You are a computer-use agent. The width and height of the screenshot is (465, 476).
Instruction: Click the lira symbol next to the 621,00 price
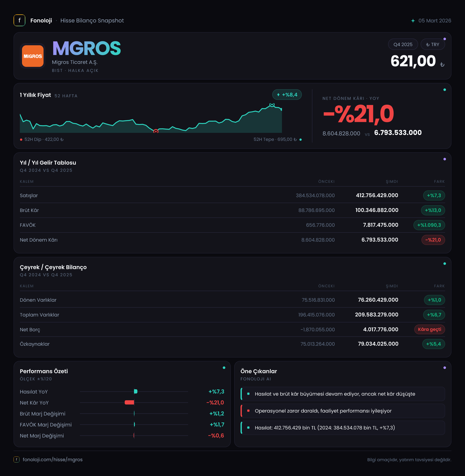pyautogui.click(x=442, y=65)
